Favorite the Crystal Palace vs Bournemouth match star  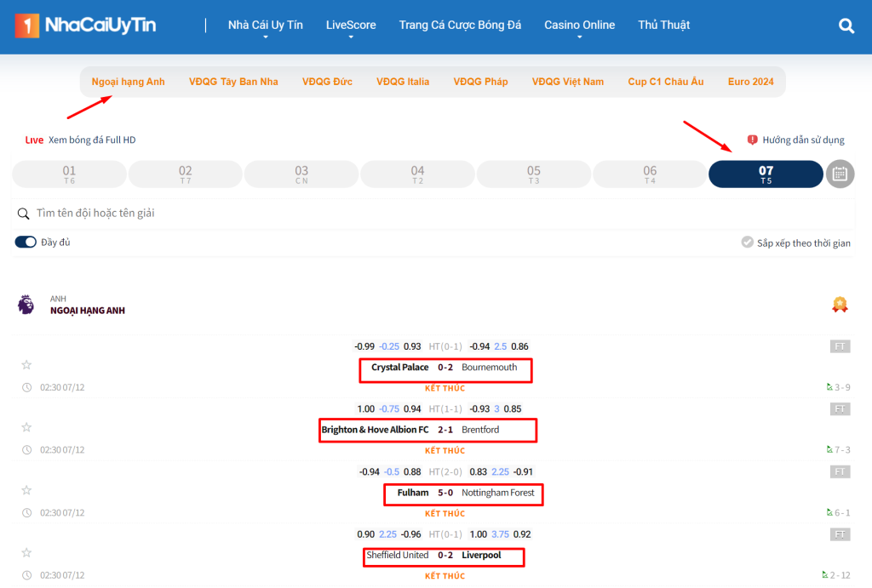pyautogui.click(x=26, y=365)
